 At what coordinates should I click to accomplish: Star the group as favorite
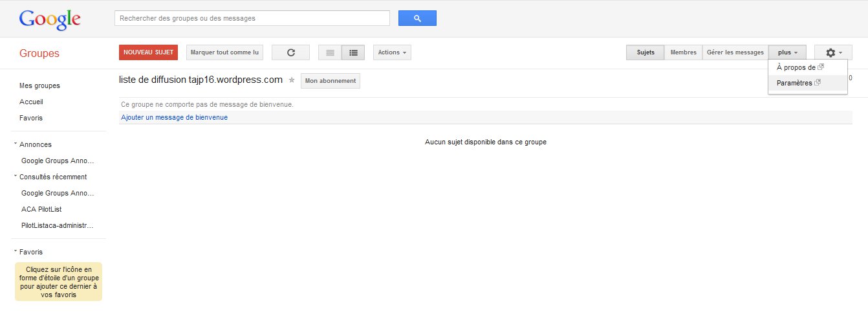pos(292,80)
